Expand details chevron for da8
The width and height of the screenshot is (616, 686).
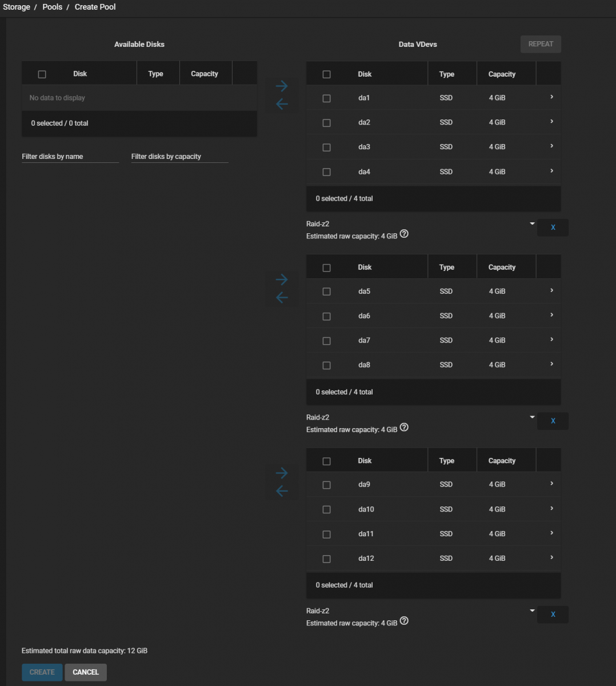[x=551, y=364]
